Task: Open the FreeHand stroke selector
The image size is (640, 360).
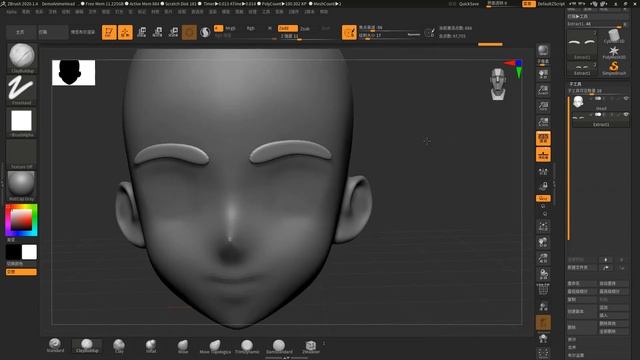Action: pos(22,90)
